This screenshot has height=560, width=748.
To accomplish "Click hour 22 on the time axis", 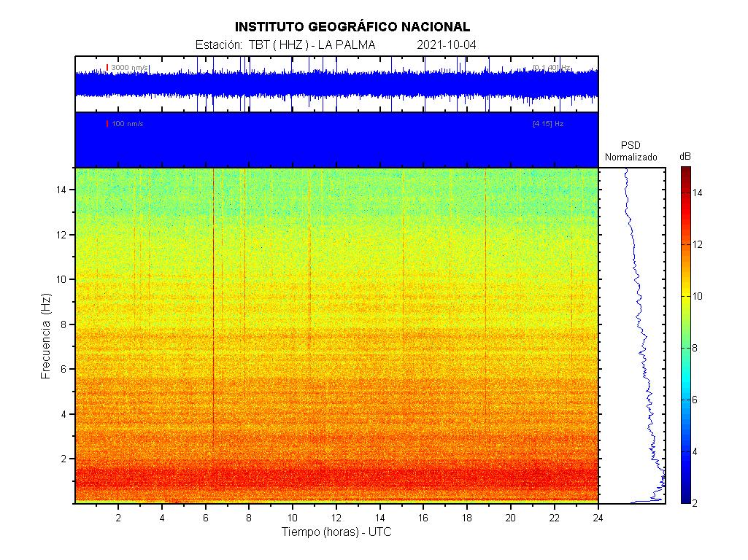I will pyautogui.click(x=554, y=518).
